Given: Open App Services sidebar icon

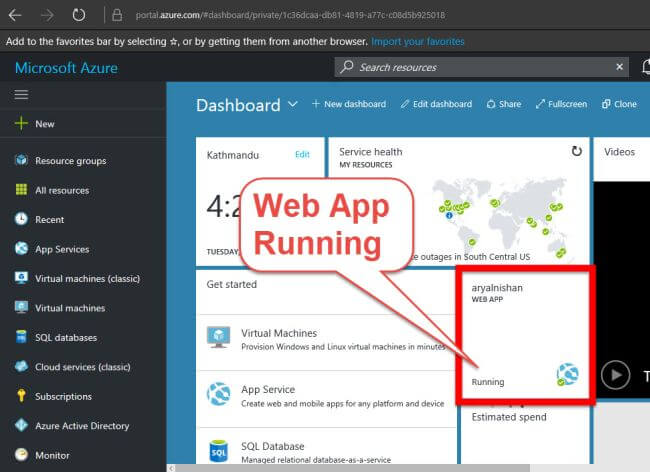Looking at the screenshot, I should point(21,249).
